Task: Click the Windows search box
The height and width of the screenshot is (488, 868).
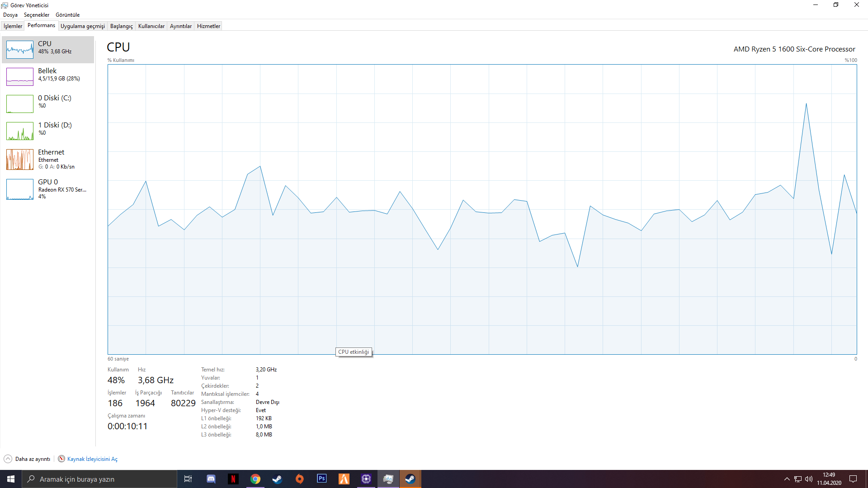Action: 99,479
